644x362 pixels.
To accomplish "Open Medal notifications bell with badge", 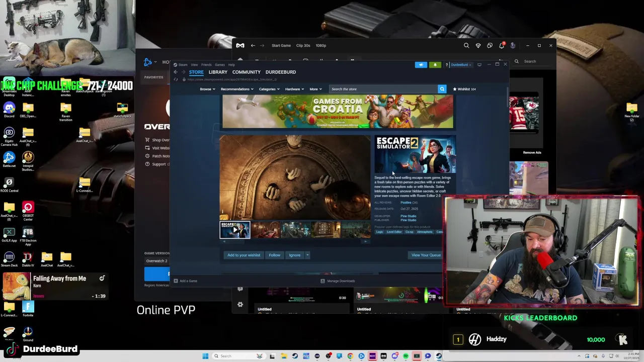I will [502, 45].
